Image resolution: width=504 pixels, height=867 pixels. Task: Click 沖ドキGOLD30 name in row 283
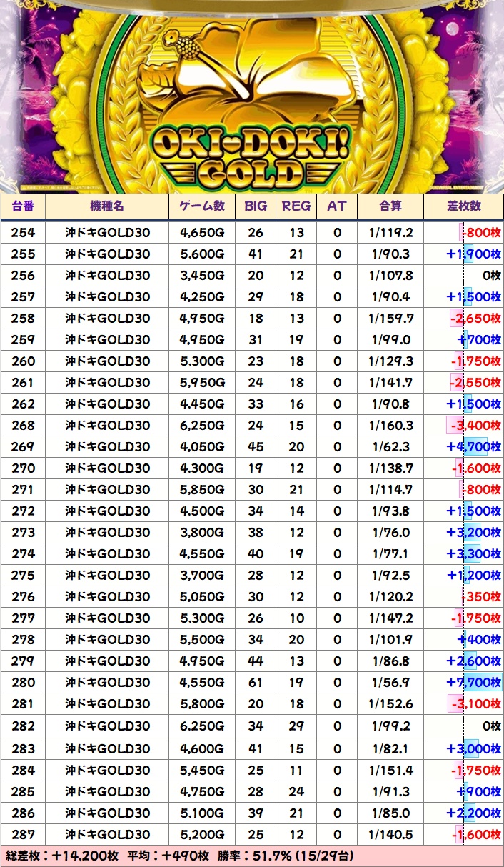click(x=107, y=748)
